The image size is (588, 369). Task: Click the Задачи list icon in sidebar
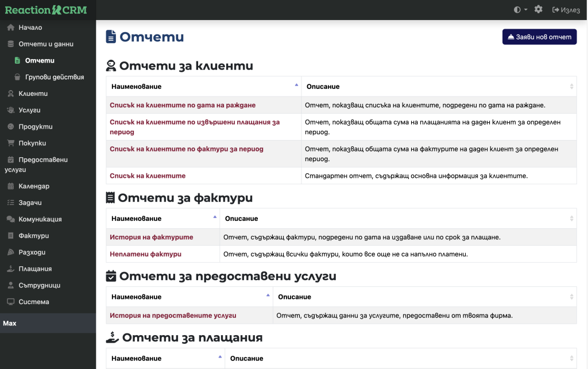coord(10,203)
